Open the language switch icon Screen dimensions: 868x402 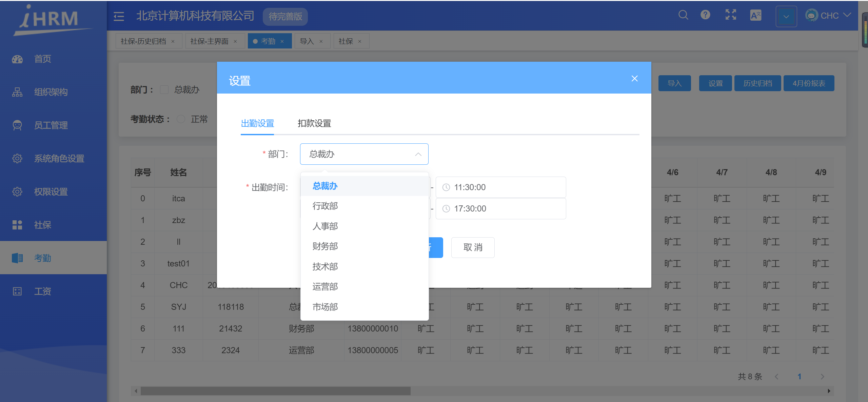tap(756, 15)
